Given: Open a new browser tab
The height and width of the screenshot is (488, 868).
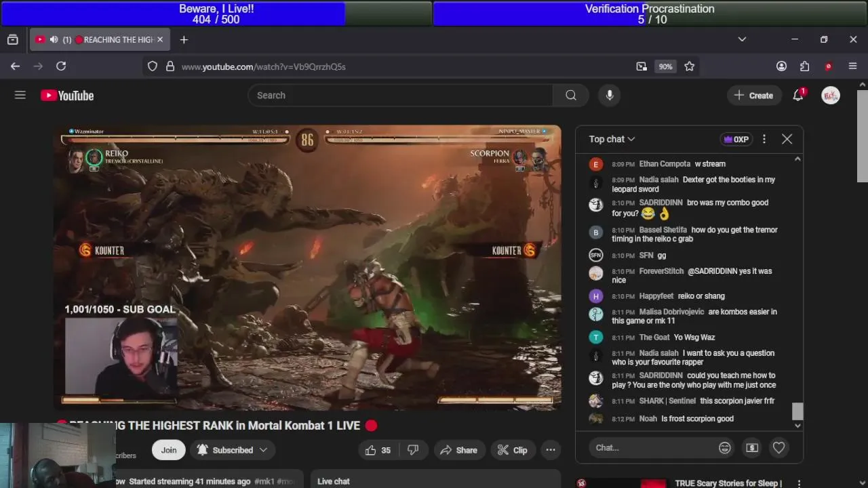Looking at the screenshot, I should [184, 40].
